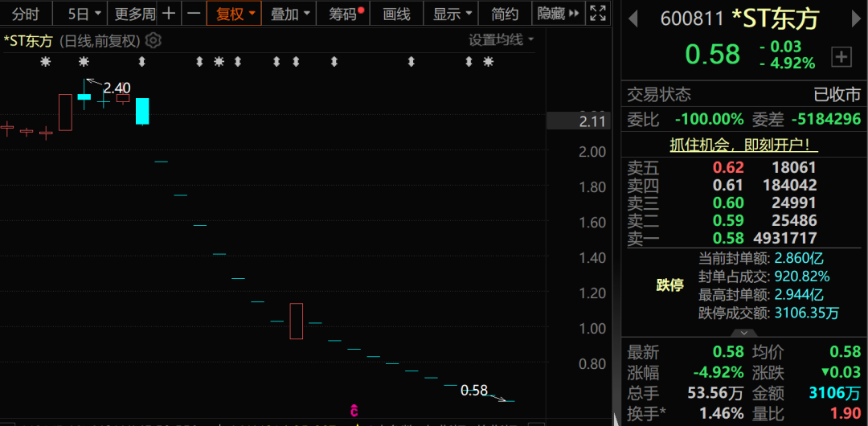Click the purple event marker at chart bottom
The image size is (868, 426).
coord(353,411)
